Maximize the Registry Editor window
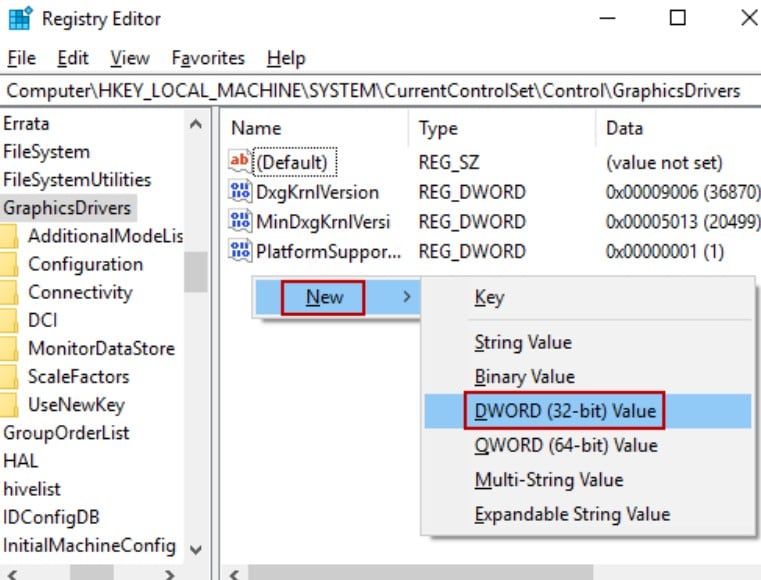The image size is (761, 580). [678, 18]
